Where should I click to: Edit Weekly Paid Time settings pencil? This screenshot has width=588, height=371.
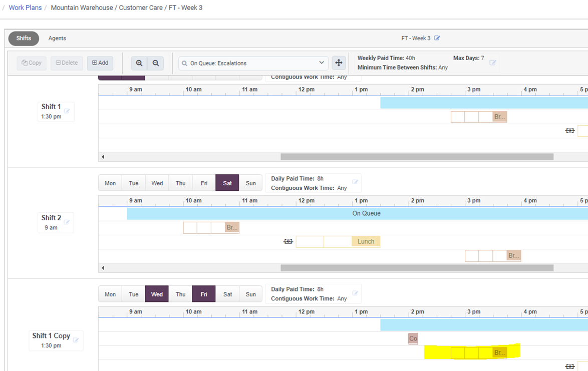pyautogui.click(x=493, y=63)
